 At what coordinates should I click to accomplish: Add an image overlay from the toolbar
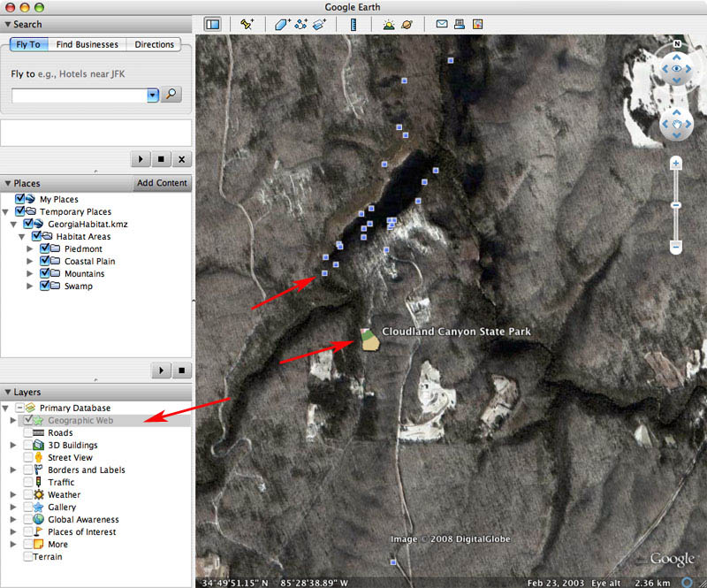click(319, 24)
